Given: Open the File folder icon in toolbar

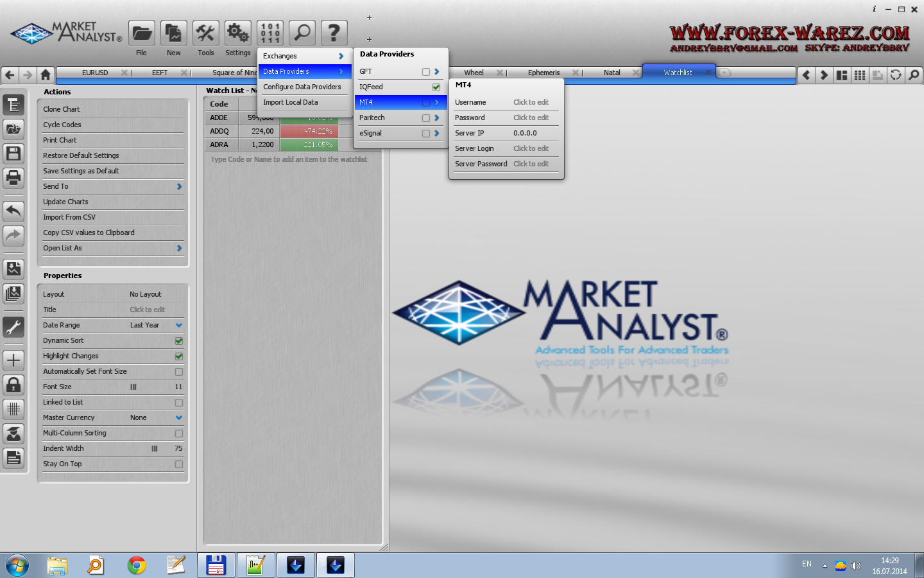Looking at the screenshot, I should [142, 33].
